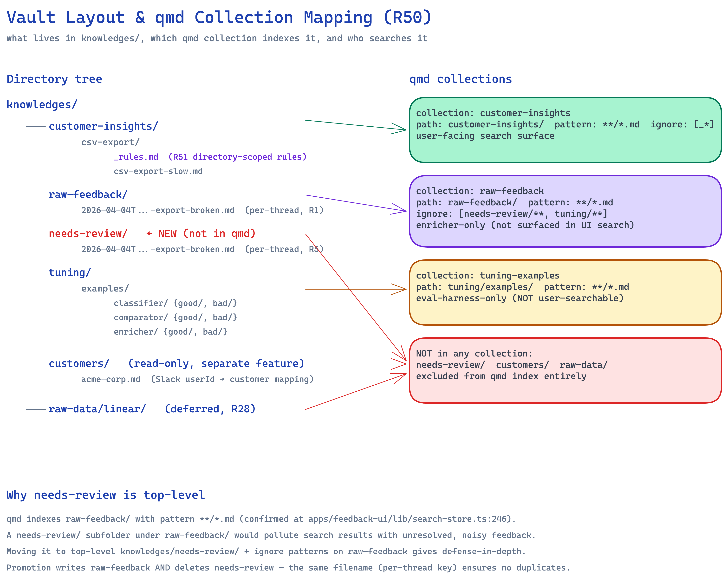This screenshot has width=728, height=583.
Task: Open the acme-corp.md file entry
Action: click(x=111, y=379)
